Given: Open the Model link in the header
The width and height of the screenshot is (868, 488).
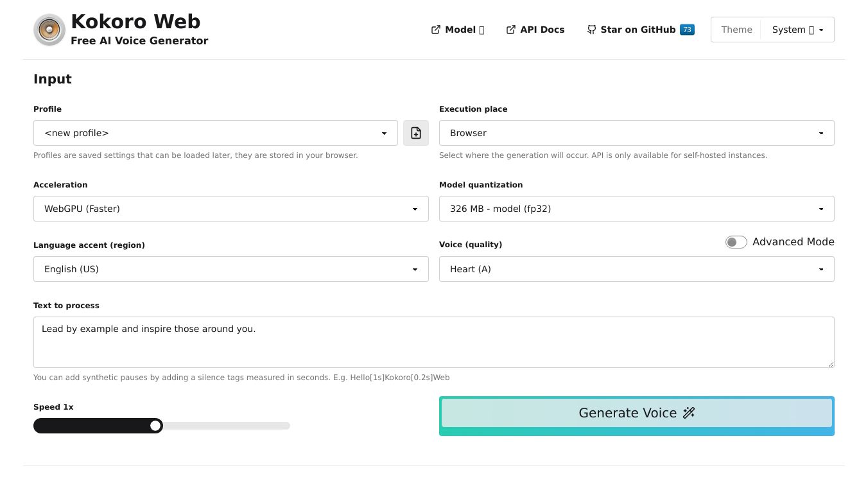Looking at the screenshot, I should pos(460,30).
